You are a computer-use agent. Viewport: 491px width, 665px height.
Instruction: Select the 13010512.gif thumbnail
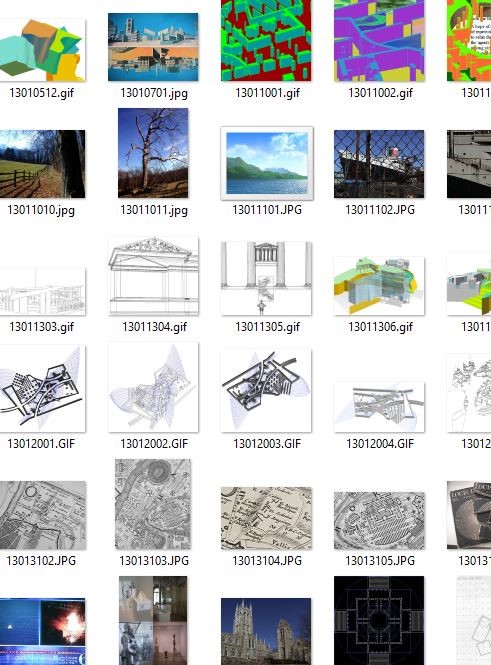[42, 50]
